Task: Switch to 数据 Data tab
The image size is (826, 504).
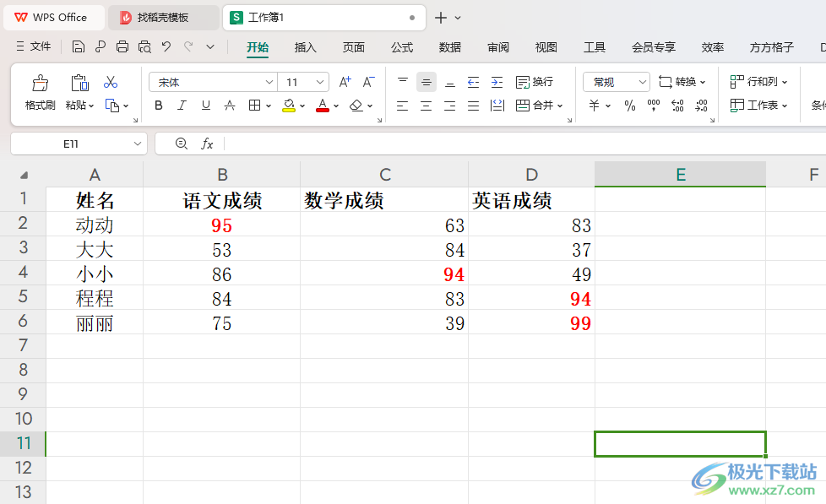Action: coord(450,47)
